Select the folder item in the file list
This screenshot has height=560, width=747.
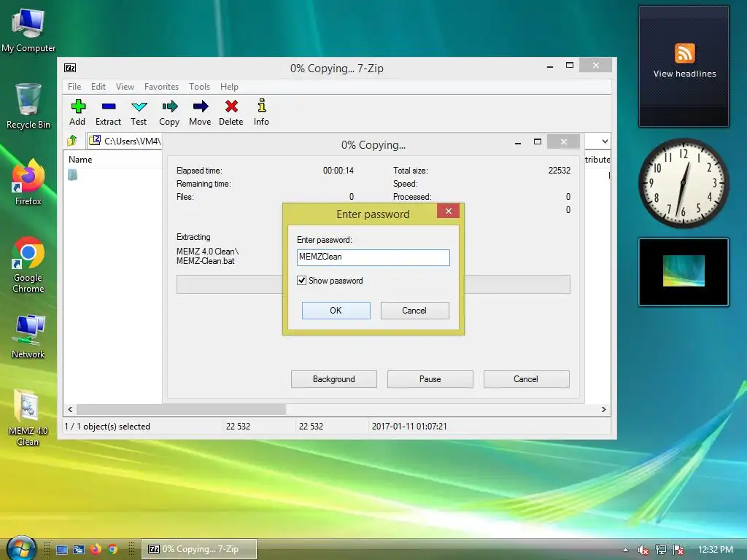tap(72, 175)
